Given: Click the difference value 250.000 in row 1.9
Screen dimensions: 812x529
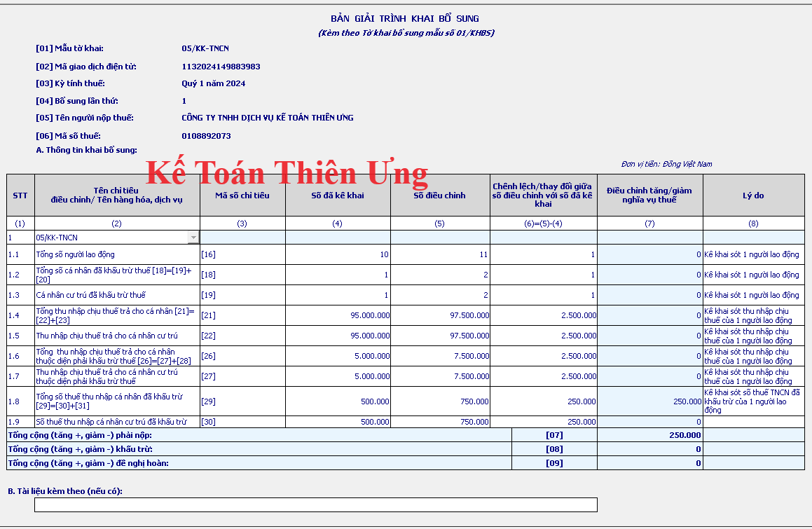Looking at the screenshot, I should (544, 422).
